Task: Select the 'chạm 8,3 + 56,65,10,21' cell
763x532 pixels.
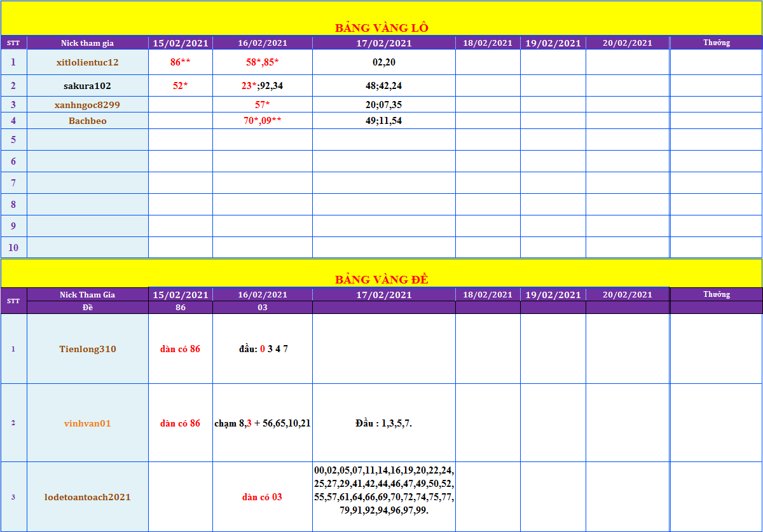Action: coord(263,423)
